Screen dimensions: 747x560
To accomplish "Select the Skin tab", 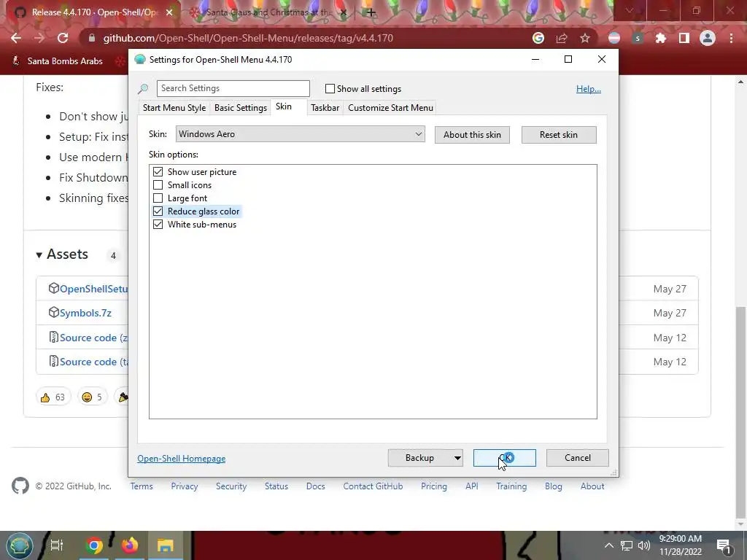I will [284, 106].
